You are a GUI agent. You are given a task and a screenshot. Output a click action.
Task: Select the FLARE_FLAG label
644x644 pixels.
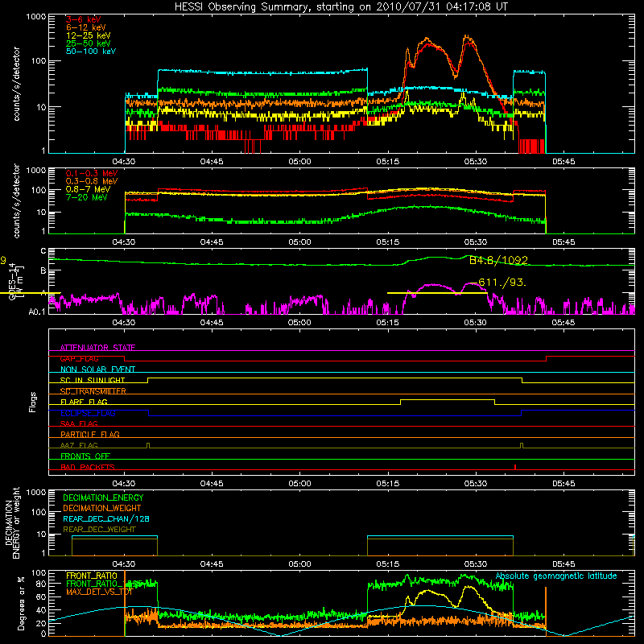pos(84,402)
